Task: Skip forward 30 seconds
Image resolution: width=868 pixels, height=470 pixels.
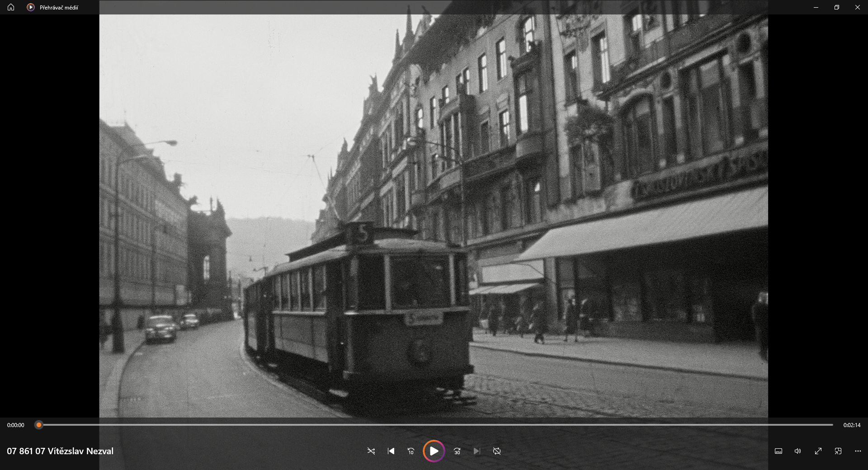Action: pyautogui.click(x=457, y=451)
